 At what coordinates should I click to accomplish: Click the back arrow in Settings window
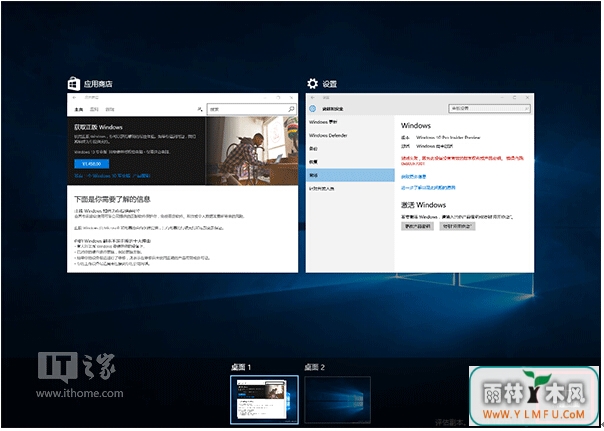click(313, 98)
